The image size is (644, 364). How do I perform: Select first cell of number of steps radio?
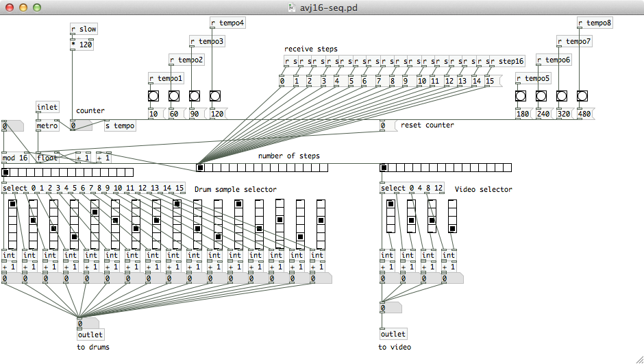coord(200,167)
